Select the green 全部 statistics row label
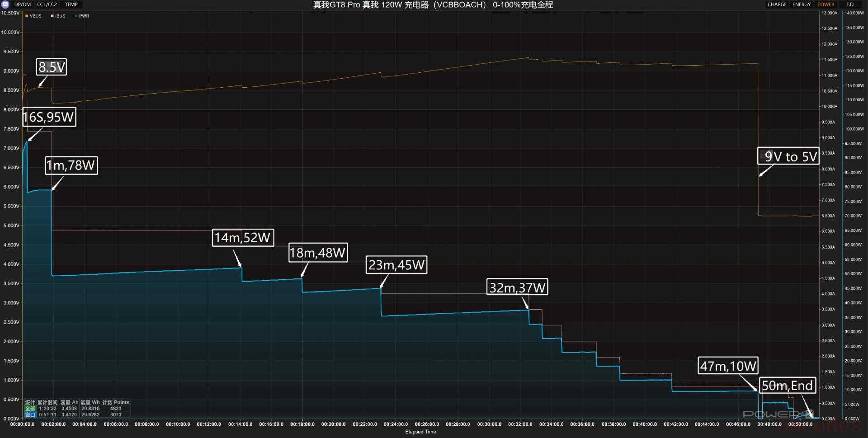The height and width of the screenshot is (438, 868). pyautogui.click(x=30, y=409)
